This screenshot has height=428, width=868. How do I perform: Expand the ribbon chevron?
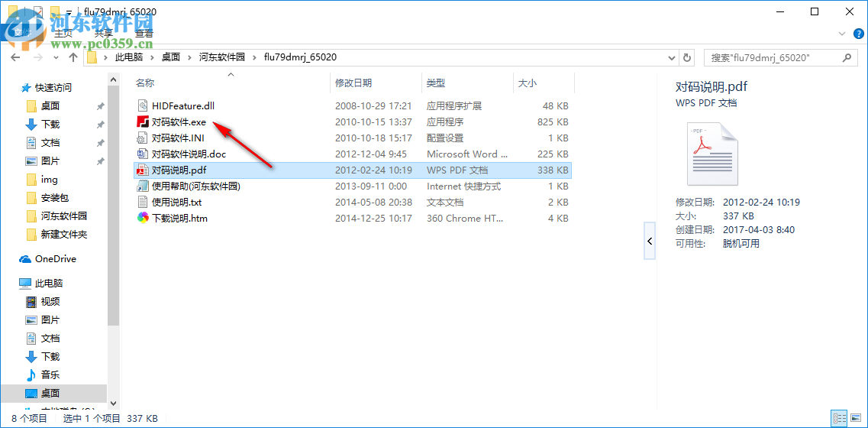pyautogui.click(x=842, y=34)
